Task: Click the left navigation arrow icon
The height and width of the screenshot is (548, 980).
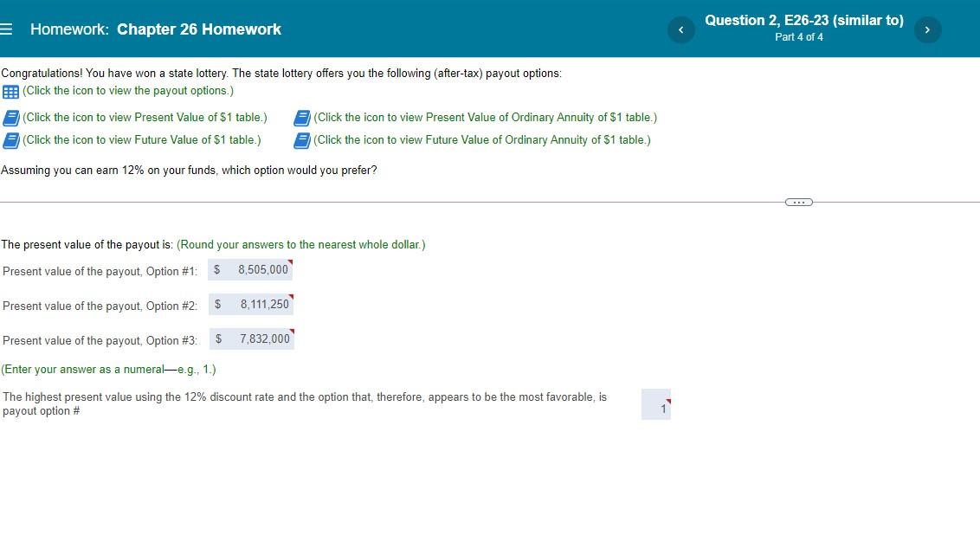Action: point(681,29)
